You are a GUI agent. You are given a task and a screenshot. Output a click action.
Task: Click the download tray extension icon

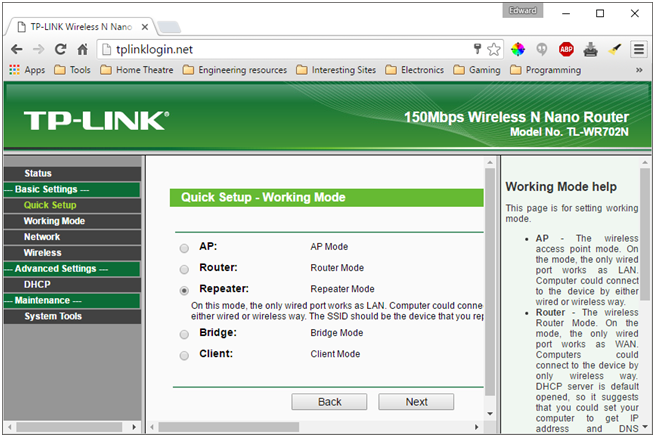click(590, 49)
